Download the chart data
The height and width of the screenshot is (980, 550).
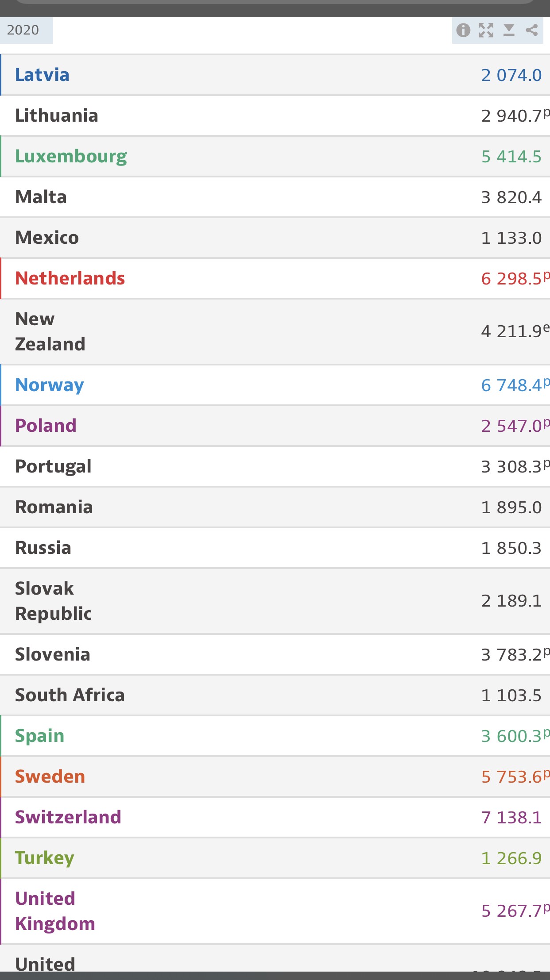pos(509,30)
